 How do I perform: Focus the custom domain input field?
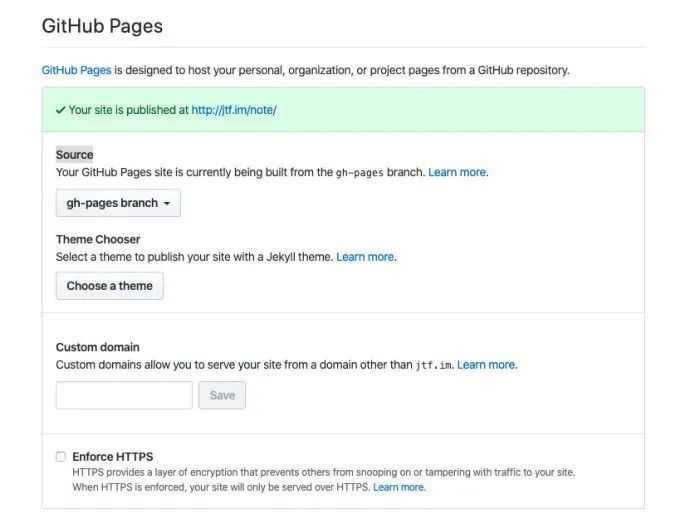click(x=124, y=395)
